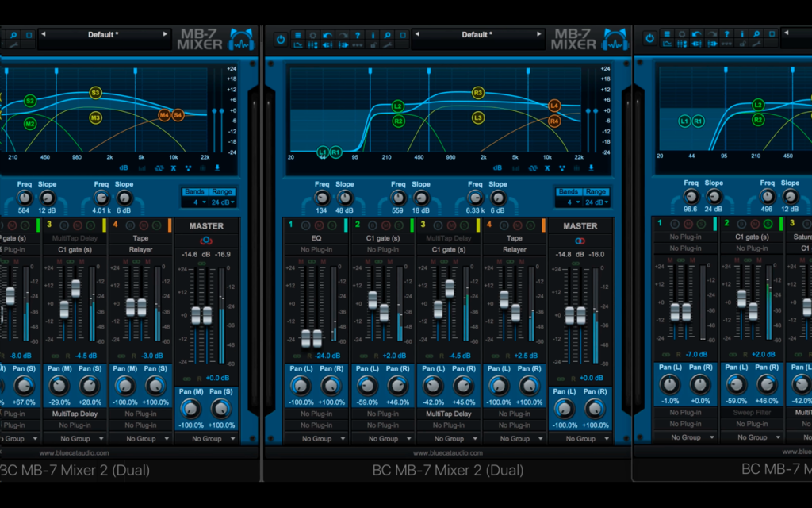Open the wrench settings icon in middle toolbar

click(x=387, y=45)
